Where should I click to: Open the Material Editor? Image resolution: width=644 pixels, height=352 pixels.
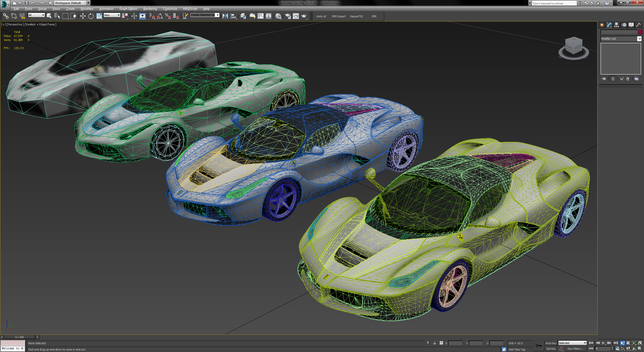[x=278, y=16]
